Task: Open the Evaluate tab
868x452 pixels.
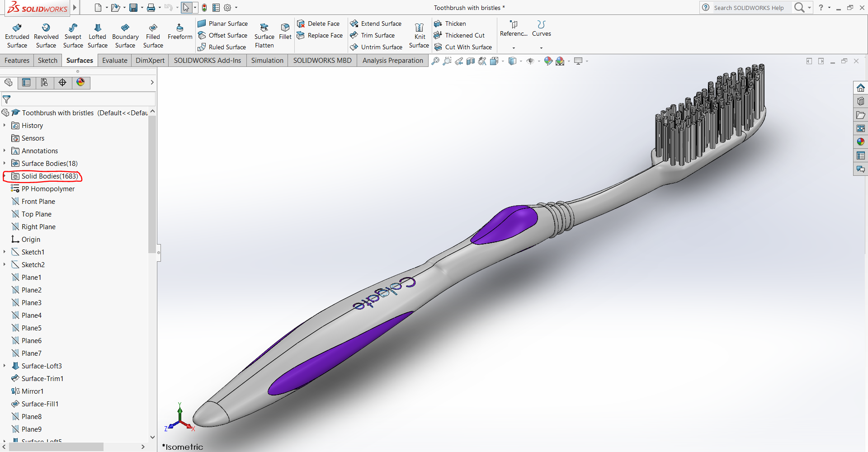Action: tap(115, 61)
